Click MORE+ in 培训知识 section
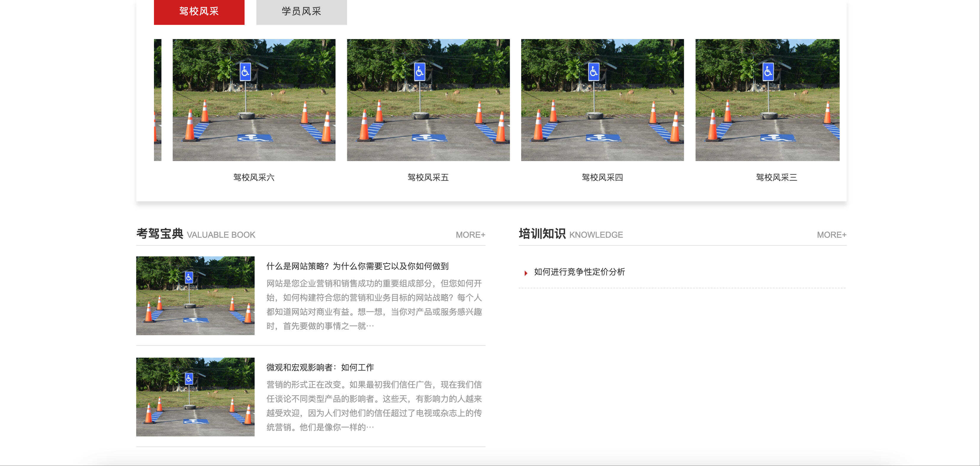This screenshot has width=980, height=466. click(831, 235)
